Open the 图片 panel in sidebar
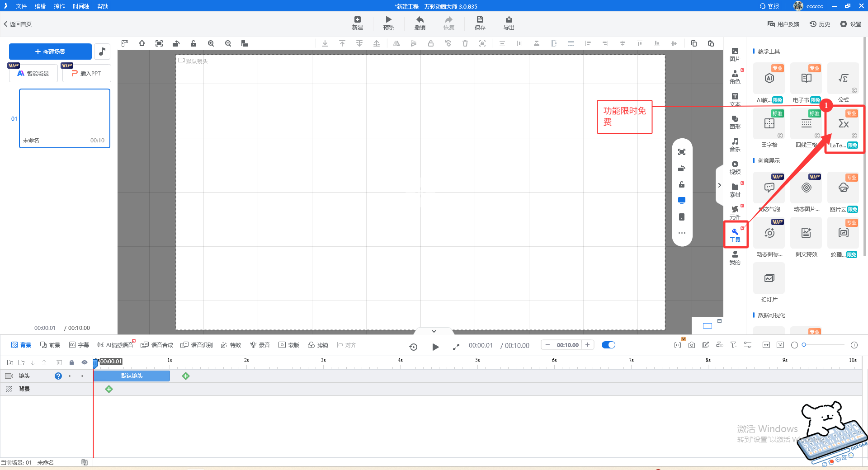Image resolution: width=868 pixels, height=470 pixels. [735, 54]
